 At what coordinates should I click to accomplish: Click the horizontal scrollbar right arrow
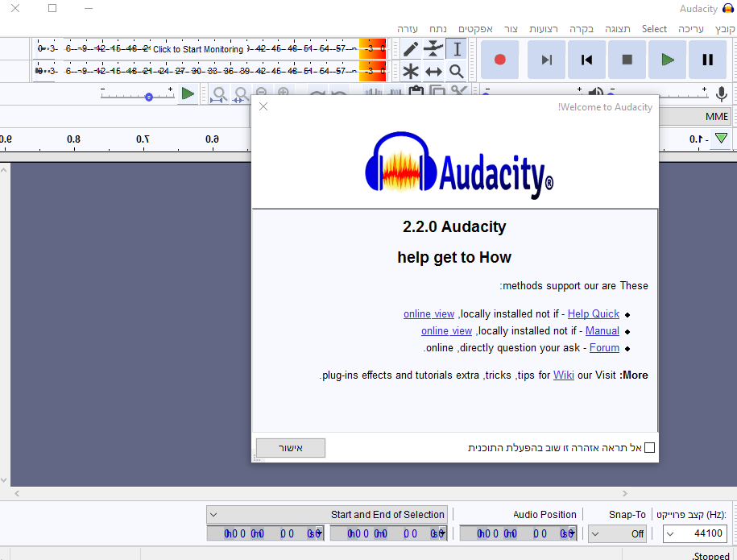[625, 493]
